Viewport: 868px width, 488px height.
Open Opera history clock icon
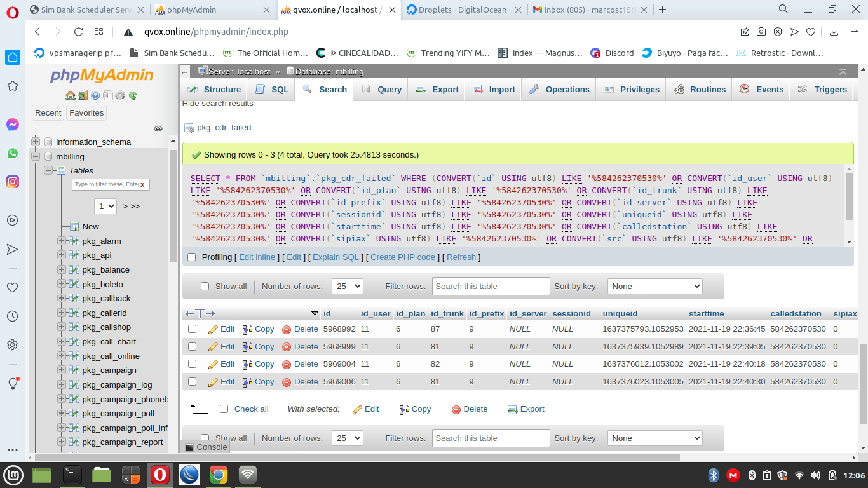(12, 316)
